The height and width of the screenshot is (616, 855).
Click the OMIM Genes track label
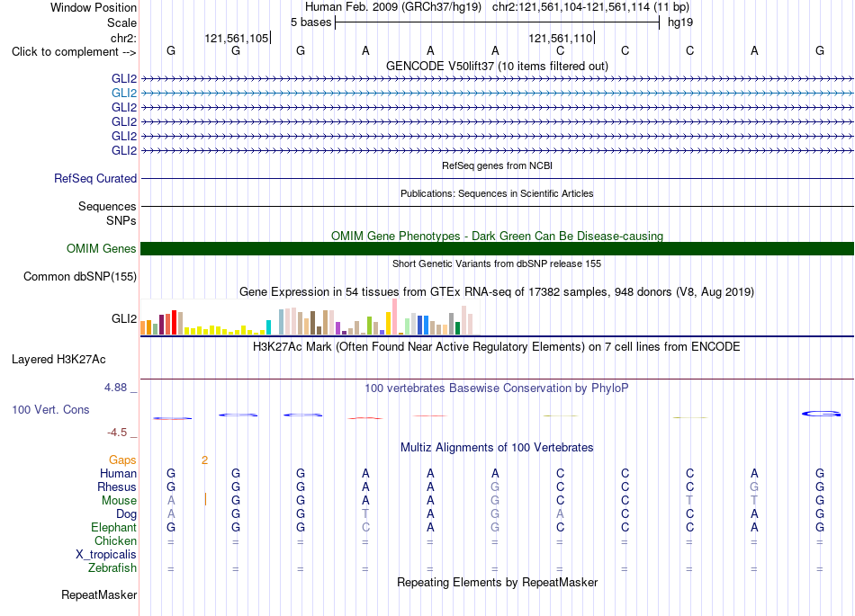point(101,249)
